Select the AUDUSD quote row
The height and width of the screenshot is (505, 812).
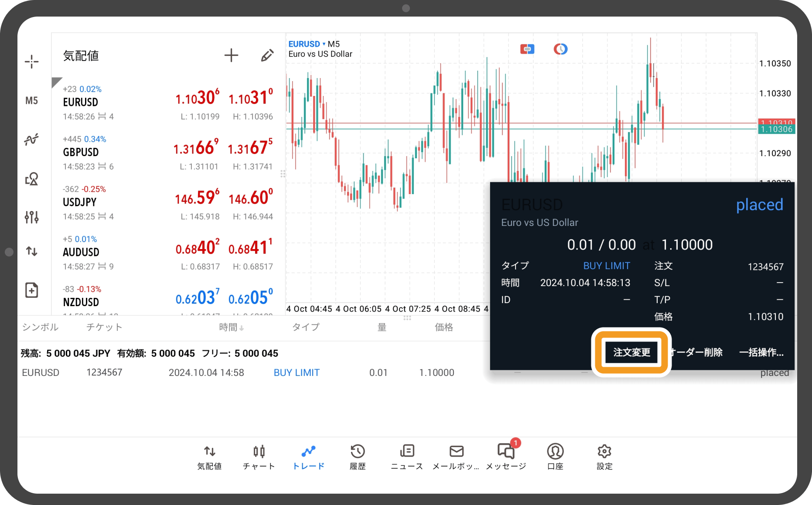click(x=168, y=253)
